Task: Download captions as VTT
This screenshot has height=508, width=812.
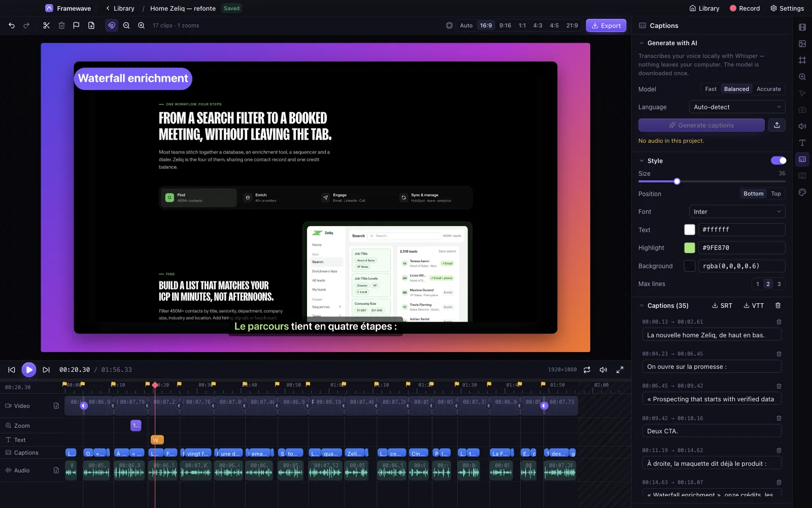Action: click(x=754, y=305)
